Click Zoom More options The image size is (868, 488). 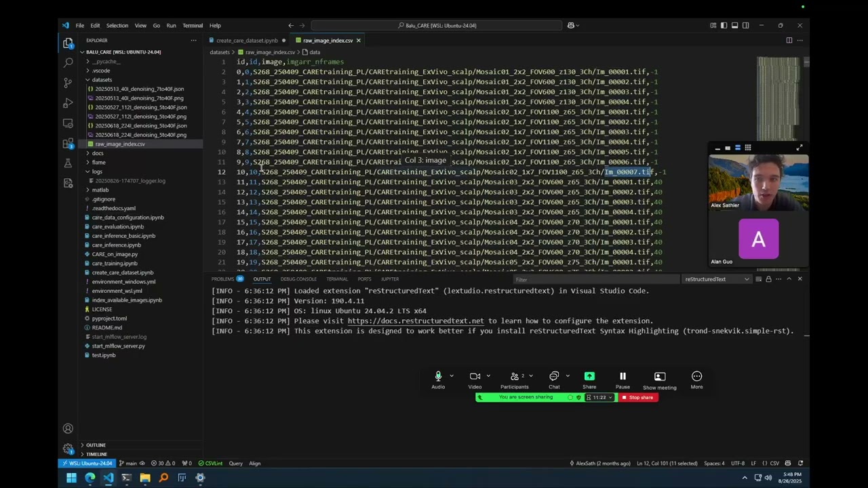(x=696, y=380)
